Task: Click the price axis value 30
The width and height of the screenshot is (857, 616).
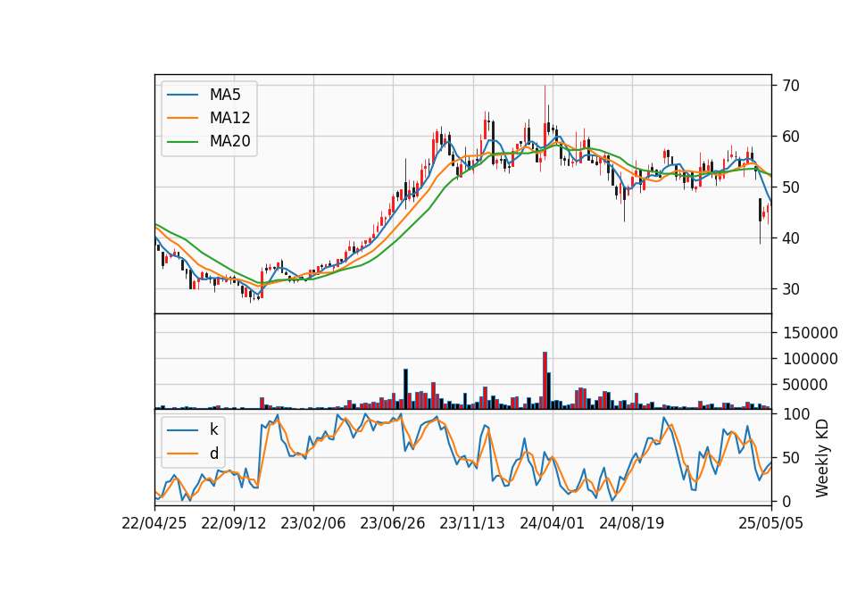Action: coord(790,288)
